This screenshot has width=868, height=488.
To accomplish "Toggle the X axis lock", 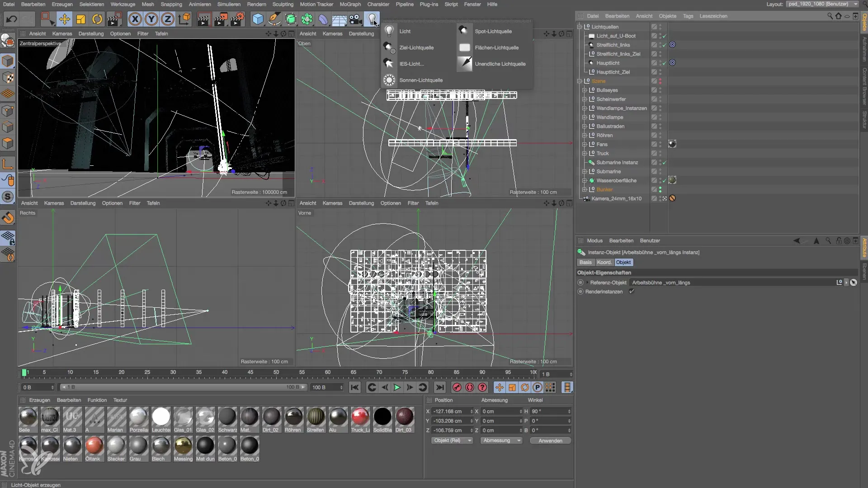I will point(135,19).
